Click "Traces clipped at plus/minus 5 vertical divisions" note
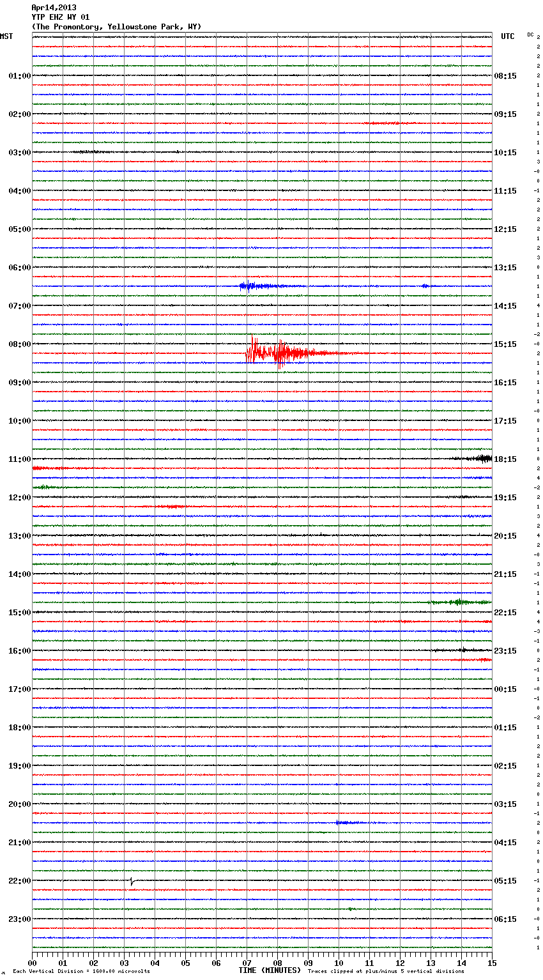 coord(386,972)
